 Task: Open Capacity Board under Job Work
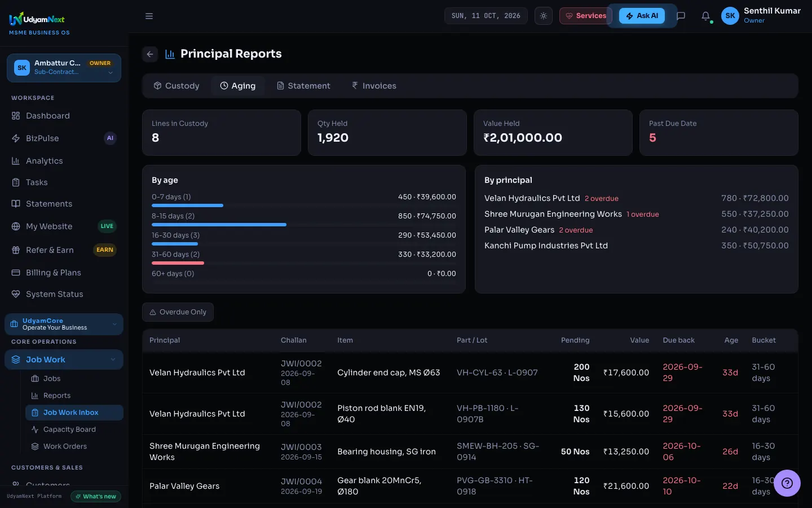click(x=74, y=430)
